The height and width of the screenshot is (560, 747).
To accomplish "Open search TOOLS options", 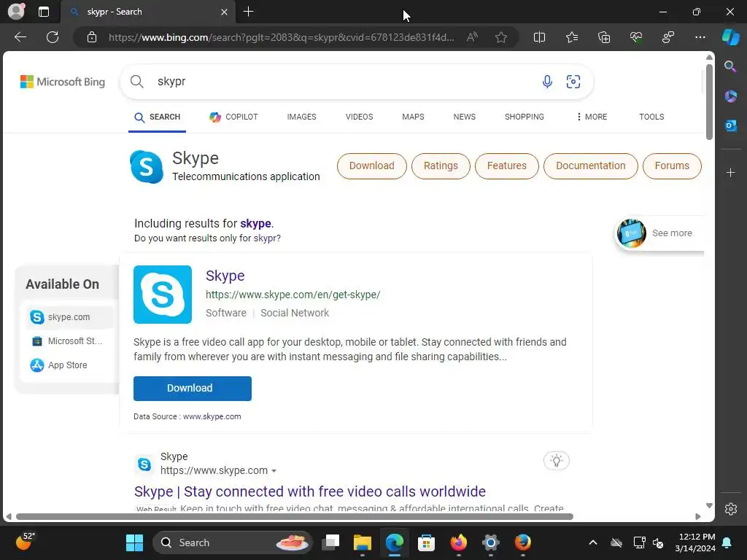I will [651, 117].
